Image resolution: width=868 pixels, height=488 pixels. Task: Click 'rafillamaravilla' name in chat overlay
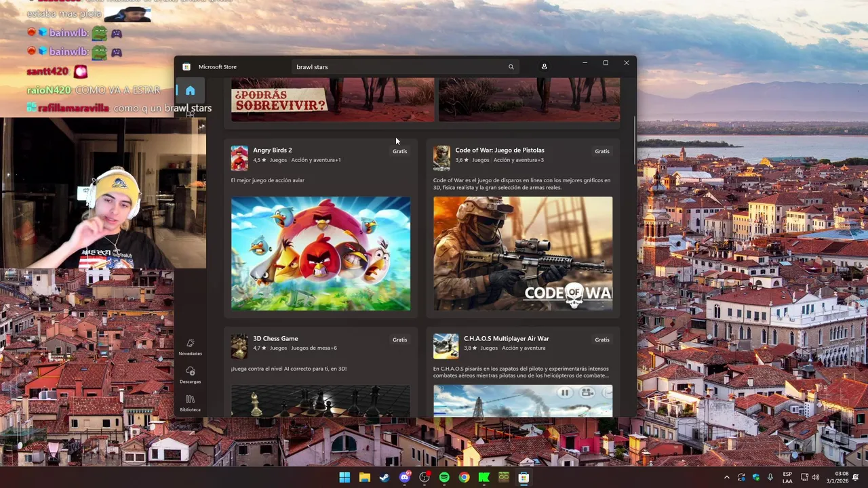tap(74, 108)
